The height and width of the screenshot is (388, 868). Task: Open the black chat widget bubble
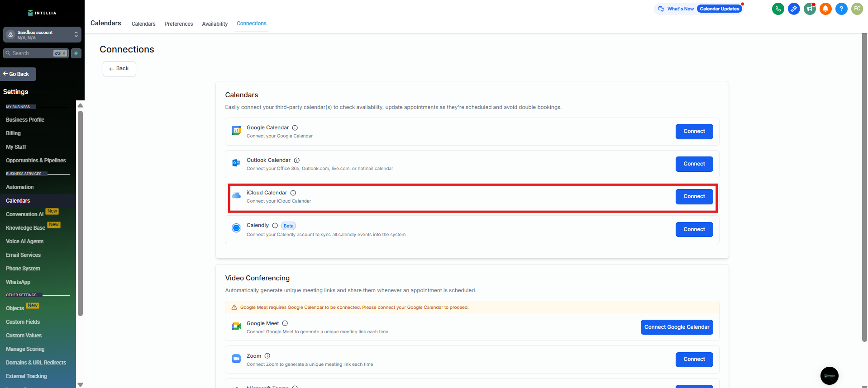tap(830, 376)
